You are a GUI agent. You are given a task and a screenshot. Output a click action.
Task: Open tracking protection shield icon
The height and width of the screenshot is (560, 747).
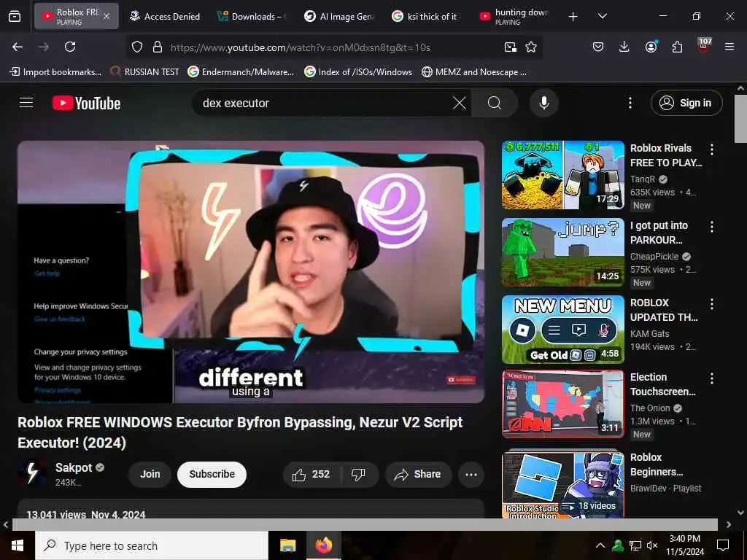click(137, 47)
